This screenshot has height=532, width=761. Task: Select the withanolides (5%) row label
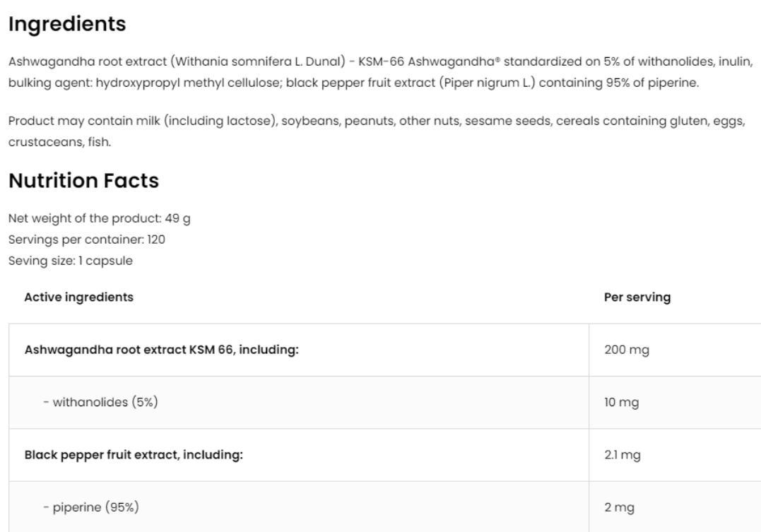click(100, 402)
